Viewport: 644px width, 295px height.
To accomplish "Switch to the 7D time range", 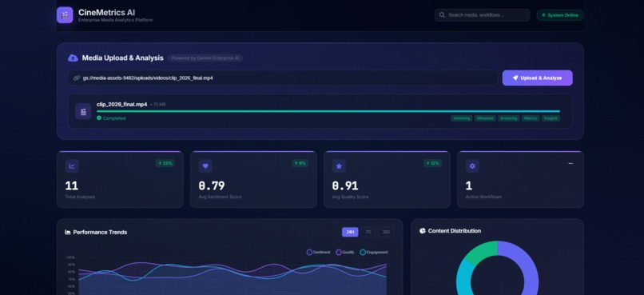I will pos(368,232).
